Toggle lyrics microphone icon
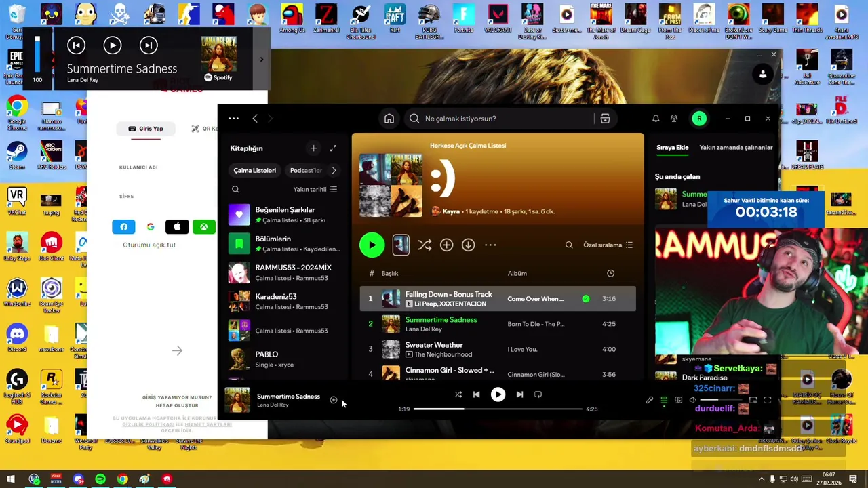868x488 pixels. (649, 400)
